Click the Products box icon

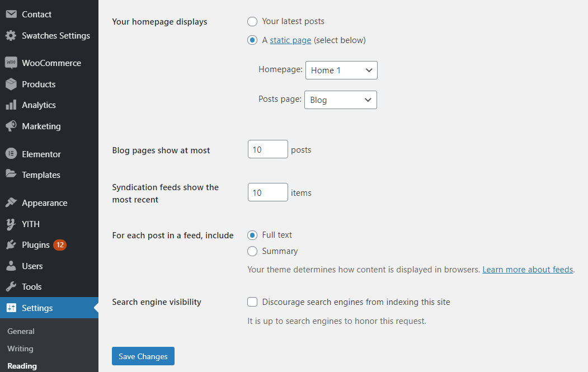click(11, 84)
